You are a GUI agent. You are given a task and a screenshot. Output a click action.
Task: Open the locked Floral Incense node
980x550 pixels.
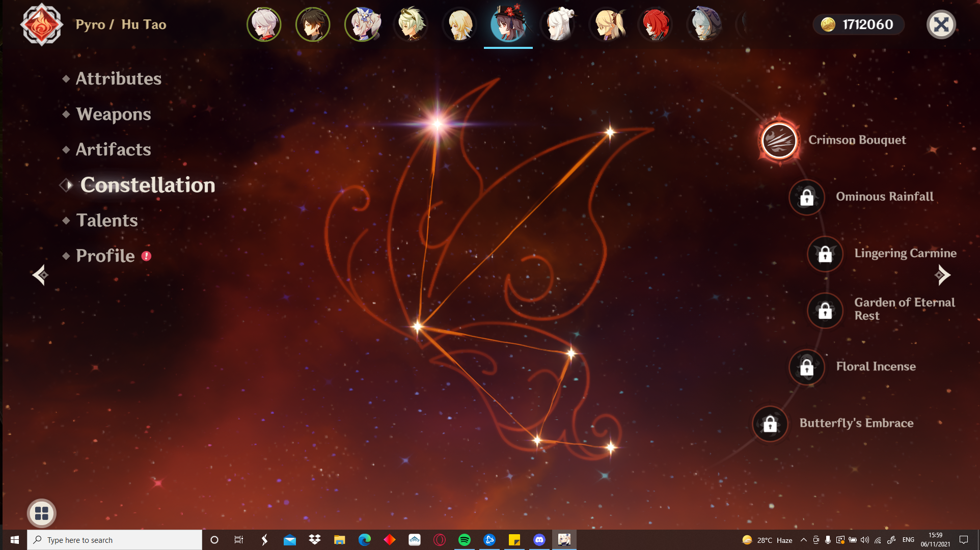point(807,367)
